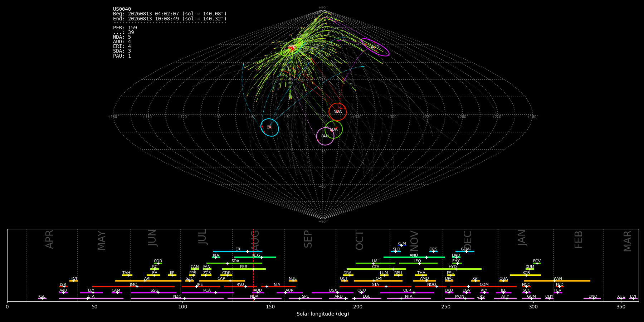This screenshot has width=644, height=322.
Task: Click the green SDA radiant circle
Action: click(x=333, y=129)
